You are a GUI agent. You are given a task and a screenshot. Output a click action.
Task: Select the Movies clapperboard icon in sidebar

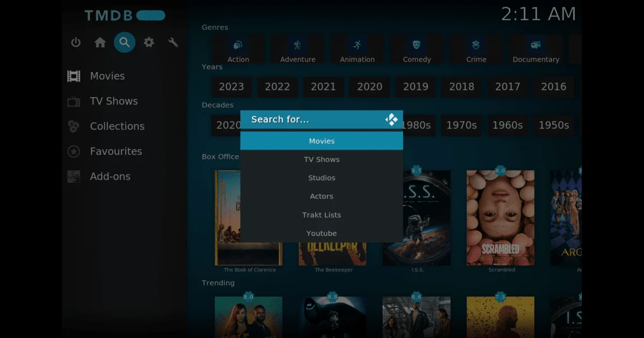(76, 76)
